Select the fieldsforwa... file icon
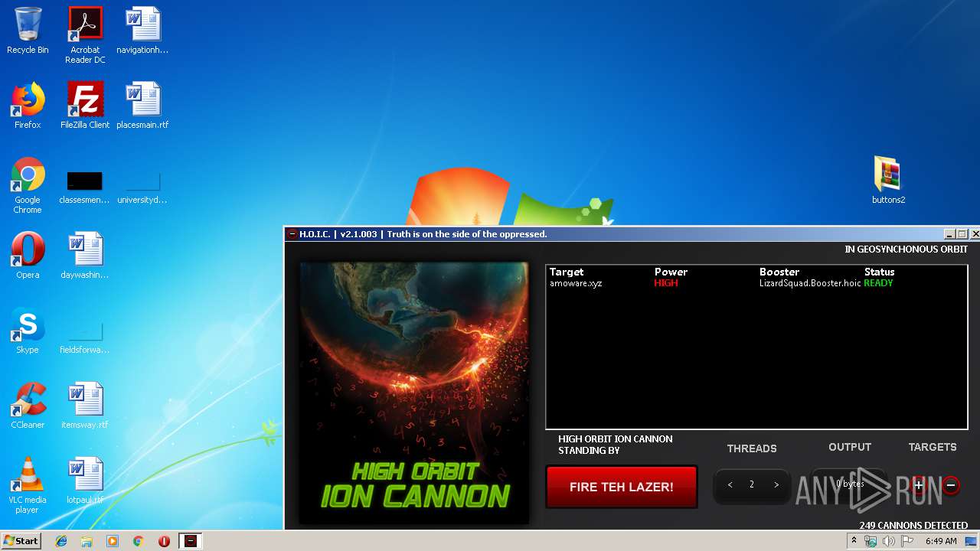The width and height of the screenshot is (980, 551). [x=85, y=338]
